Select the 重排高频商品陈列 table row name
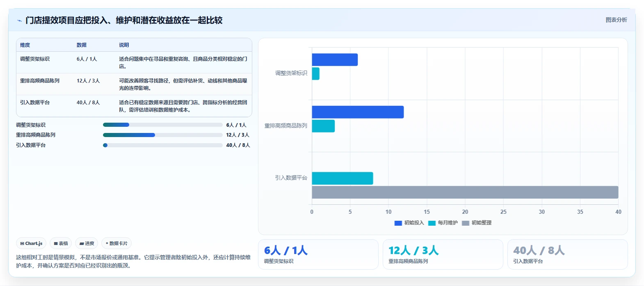The image size is (644, 286). click(40, 81)
